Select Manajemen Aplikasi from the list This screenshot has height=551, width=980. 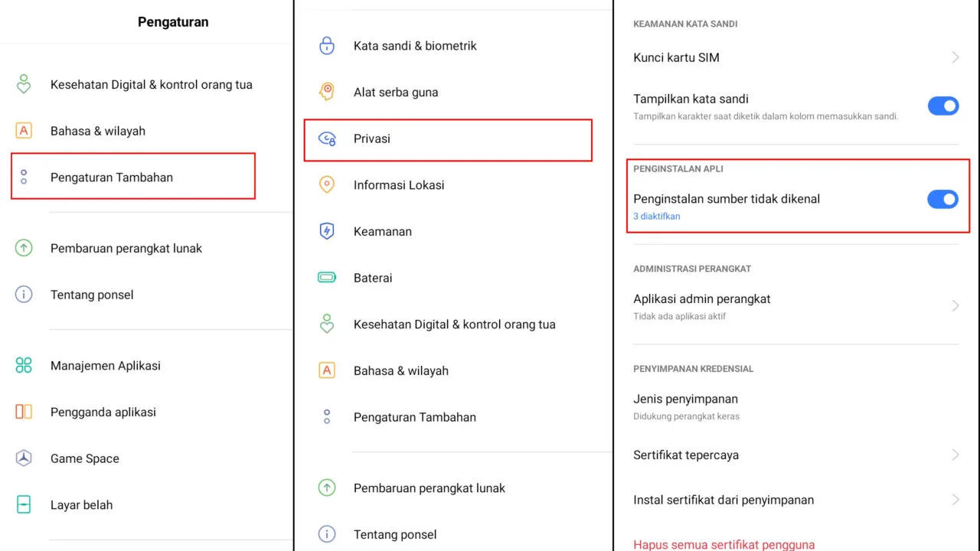click(x=105, y=365)
